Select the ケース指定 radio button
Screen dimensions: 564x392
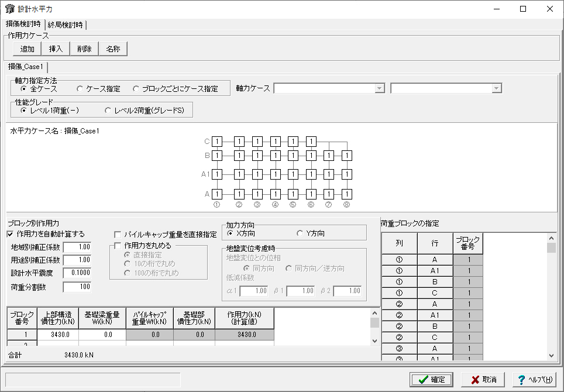pos(80,88)
